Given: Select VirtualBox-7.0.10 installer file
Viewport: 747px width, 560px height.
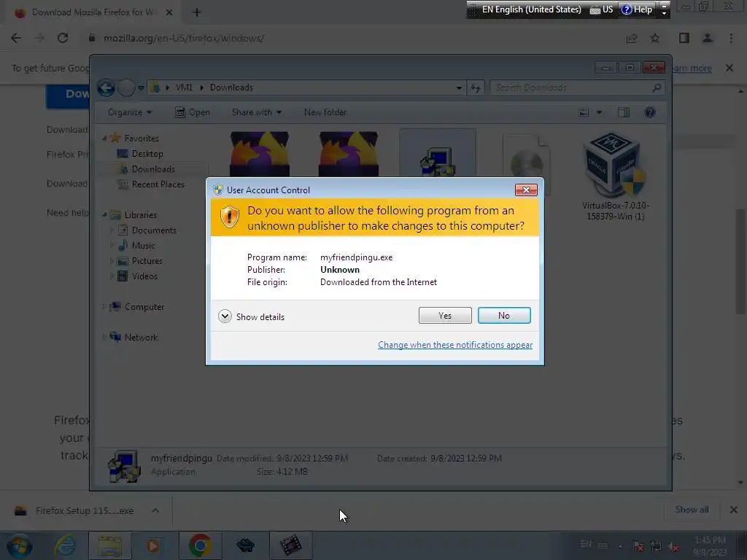Looking at the screenshot, I should click(615, 176).
